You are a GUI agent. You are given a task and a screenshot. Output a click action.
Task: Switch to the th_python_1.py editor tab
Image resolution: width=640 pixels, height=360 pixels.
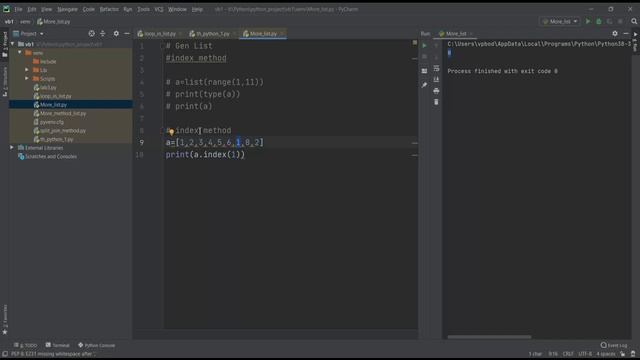(x=213, y=34)
